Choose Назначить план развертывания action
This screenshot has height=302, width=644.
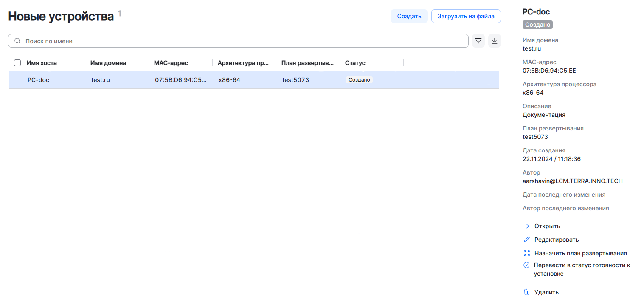click(580, 253)
